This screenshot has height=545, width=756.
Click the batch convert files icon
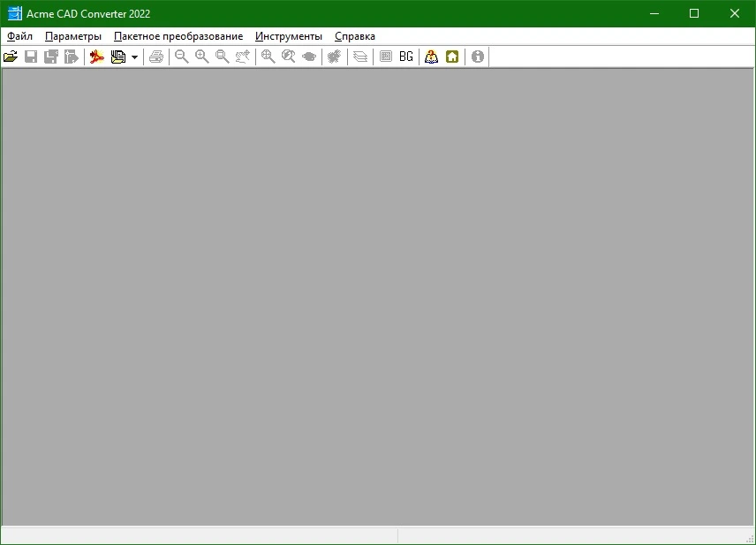click(x=118, y=57)
